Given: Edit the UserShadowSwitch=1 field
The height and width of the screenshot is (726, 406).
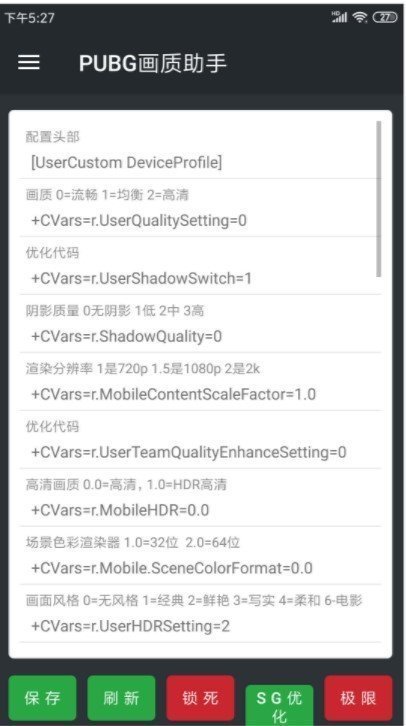Looking at the screenshot, I should click(200, 279).
